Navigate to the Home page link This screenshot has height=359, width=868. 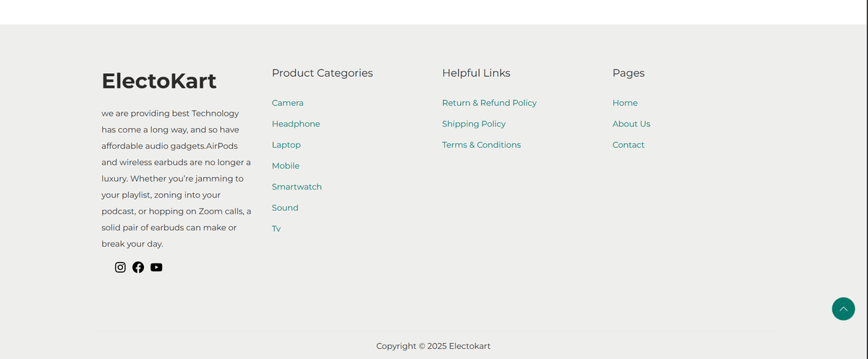pos(625,103)
